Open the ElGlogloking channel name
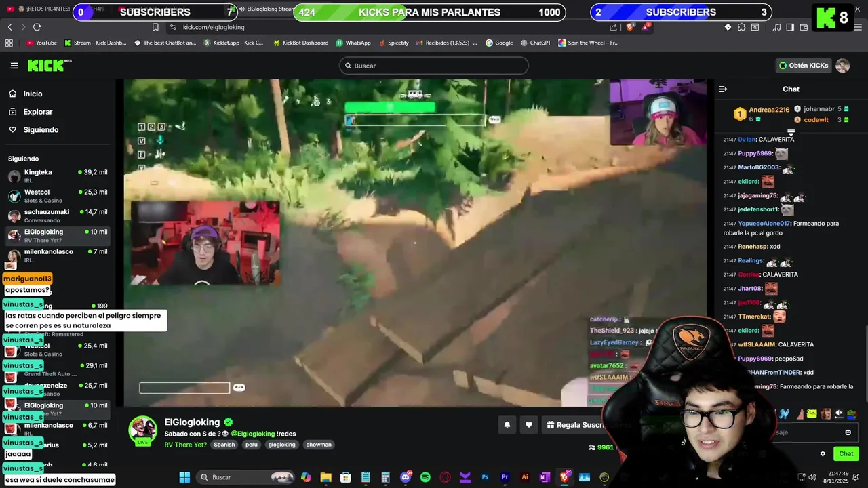The width and height of the screenshot is (868, 488). tap(192, 422)
